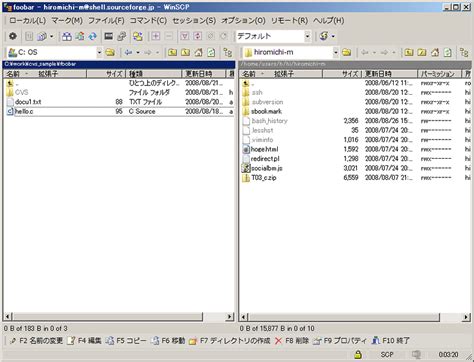The image size is (474, 362).
Task: Click F10 終了 button
Action: click(391, 341)
